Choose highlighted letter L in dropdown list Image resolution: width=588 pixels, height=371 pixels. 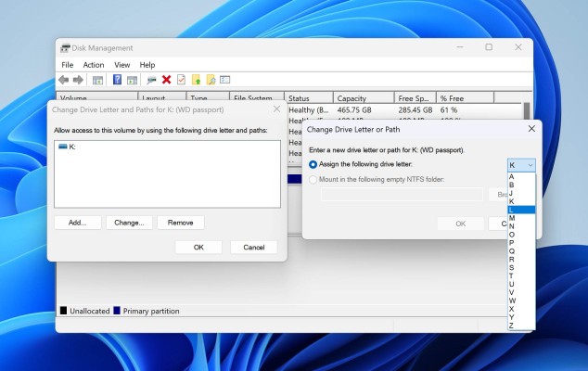[x=521, y=210]
